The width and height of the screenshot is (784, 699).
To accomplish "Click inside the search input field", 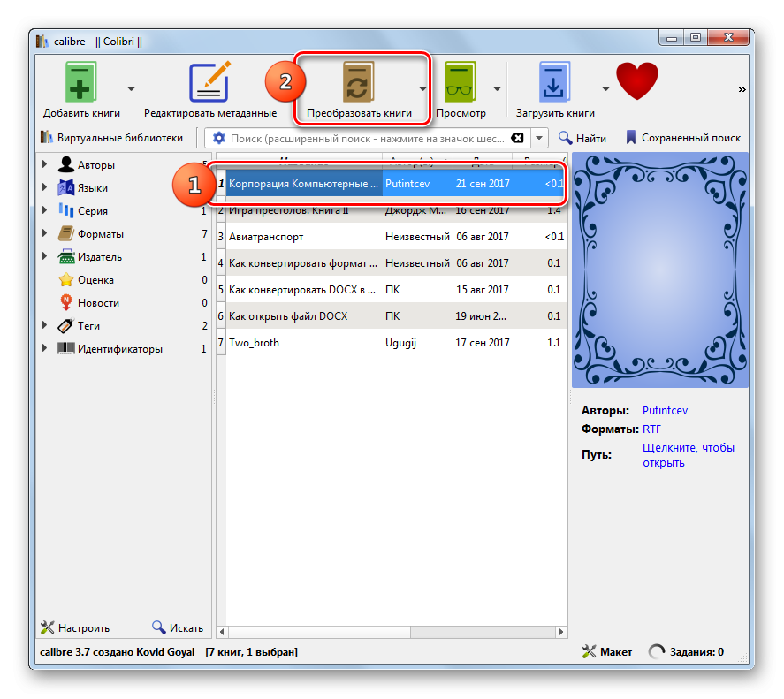I will pos(368,139).
